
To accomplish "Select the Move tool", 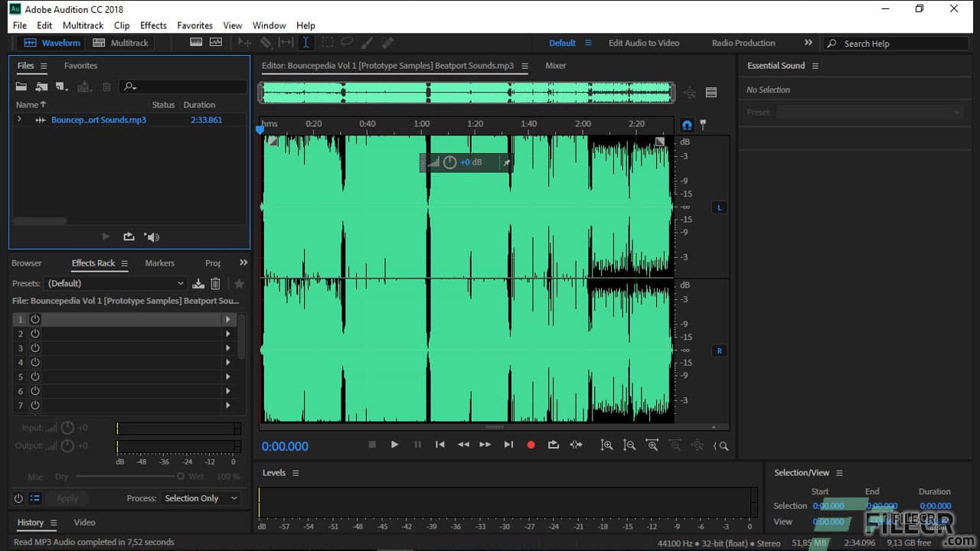I will point(243,43).
